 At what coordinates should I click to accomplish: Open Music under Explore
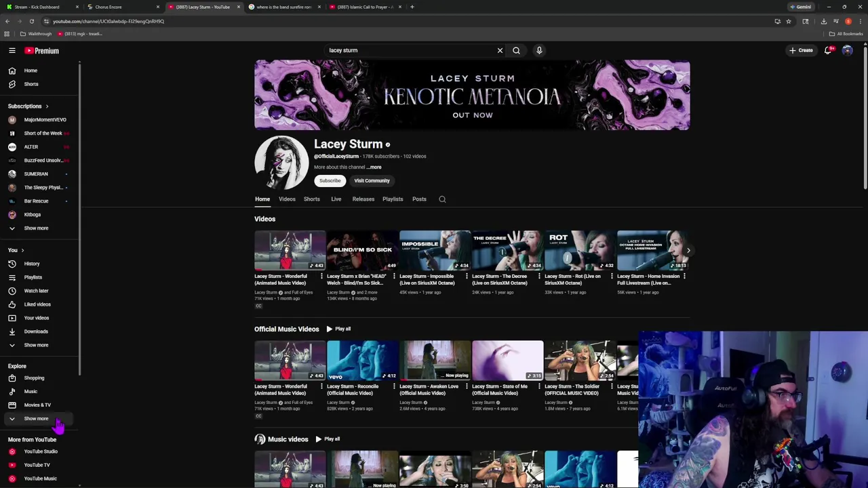coord(39,392)
